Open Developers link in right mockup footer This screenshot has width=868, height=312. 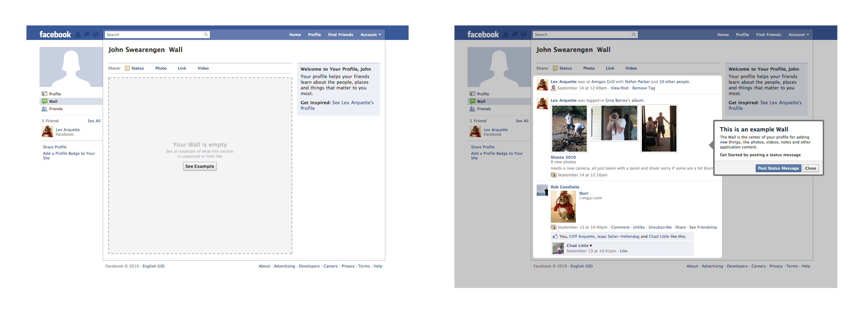click(x=737, y=266)
